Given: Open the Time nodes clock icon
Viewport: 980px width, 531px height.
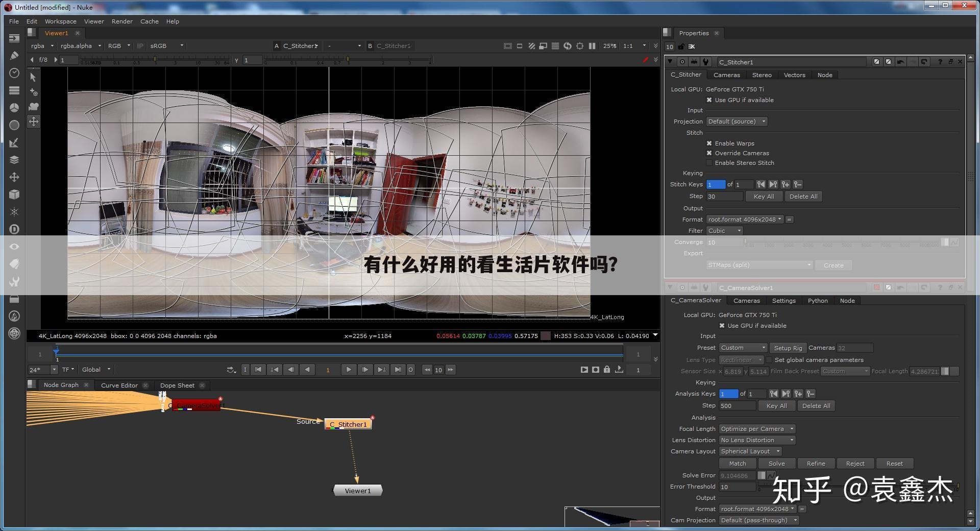Looking at the screenshot, I should click(x=14, y=73).
